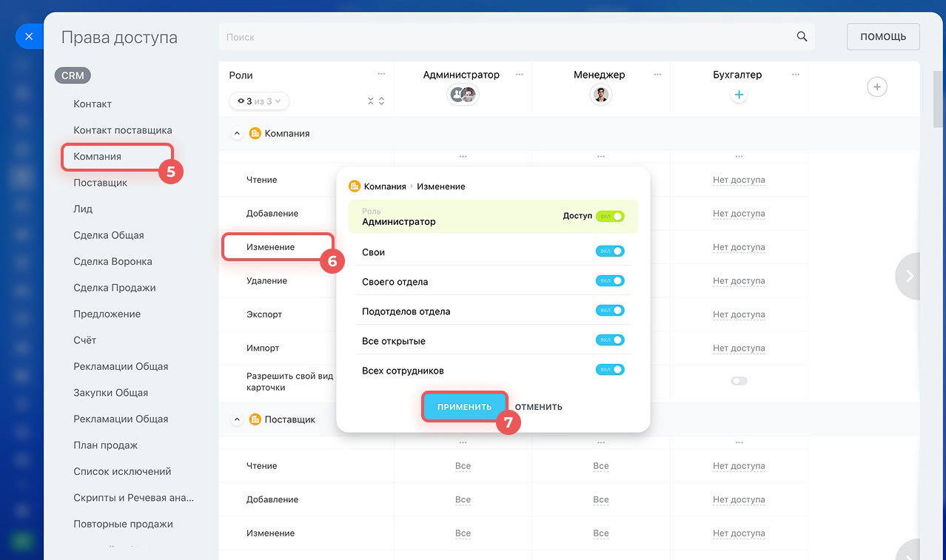The width and height of the screenshot is (946, 560).
Task: Open the three-dot menu for Менеджер column
Action: click(657, 75)
